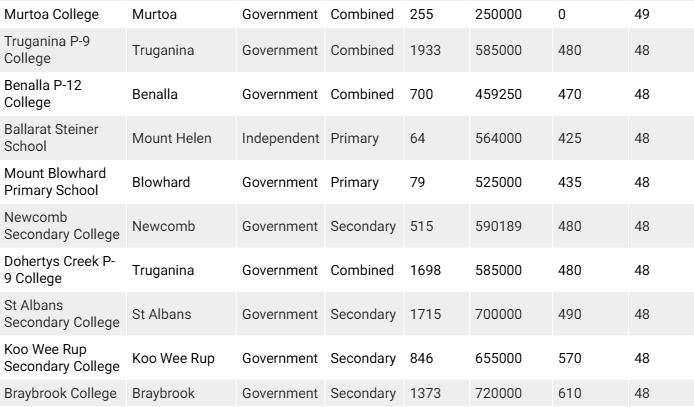Select Newcomb Secondary College name cell
The width and height of the screenshot is (694, 407).
[x=62, y=226]
